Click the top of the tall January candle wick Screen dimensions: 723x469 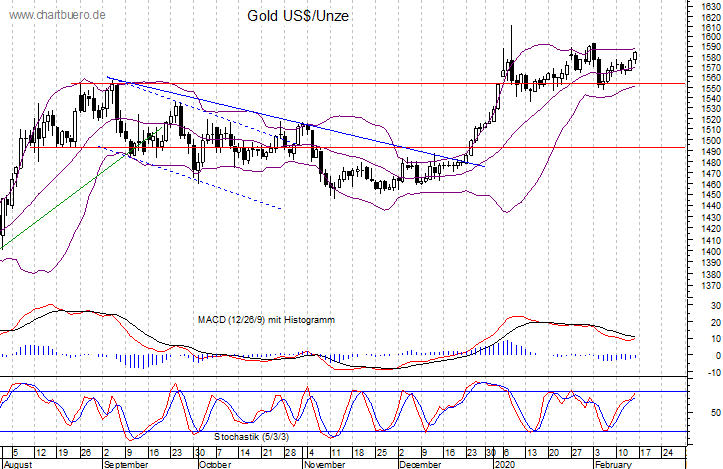point(511,27)
